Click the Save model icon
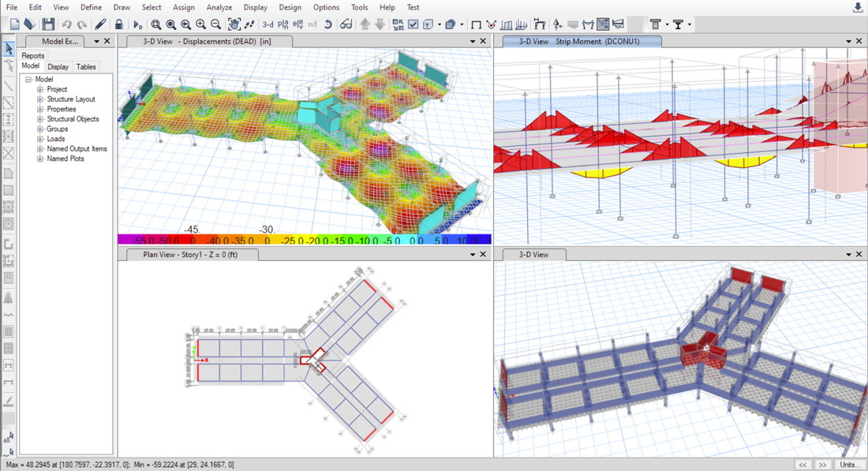Viewport: 868px width, 471px height. (48, 24)
